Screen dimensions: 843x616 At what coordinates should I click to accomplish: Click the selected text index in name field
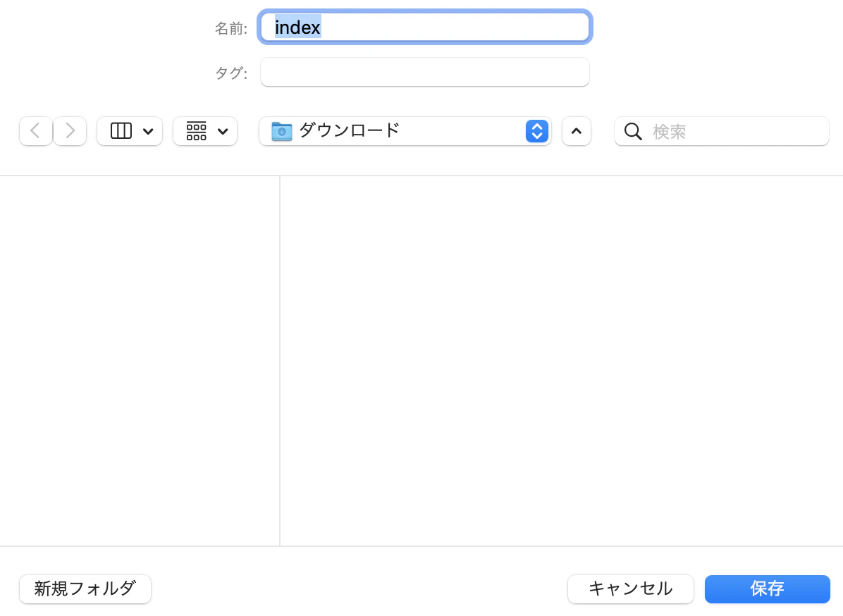coord(297,27)
